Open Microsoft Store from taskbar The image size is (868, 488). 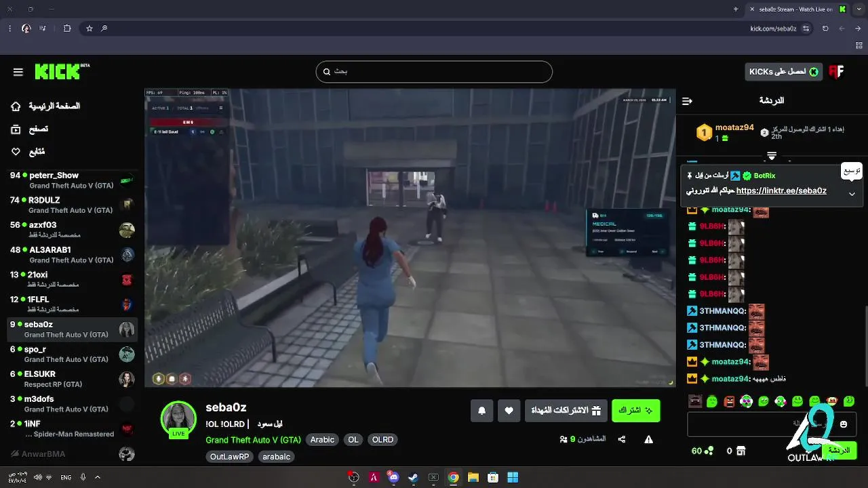[x=493, y=477]
